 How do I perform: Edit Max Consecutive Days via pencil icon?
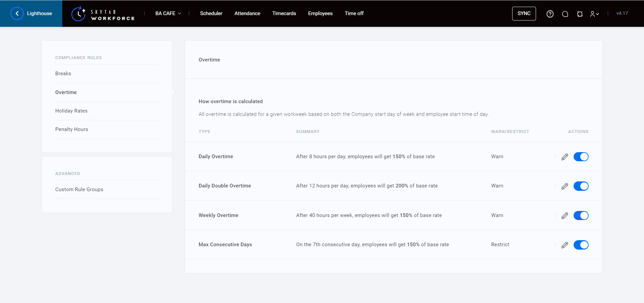point(565,245)
